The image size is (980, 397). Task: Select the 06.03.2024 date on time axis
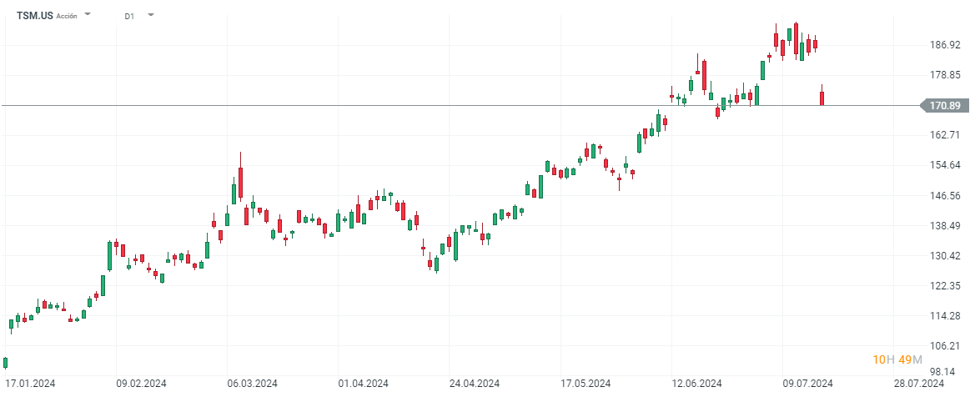coord(253,384)
